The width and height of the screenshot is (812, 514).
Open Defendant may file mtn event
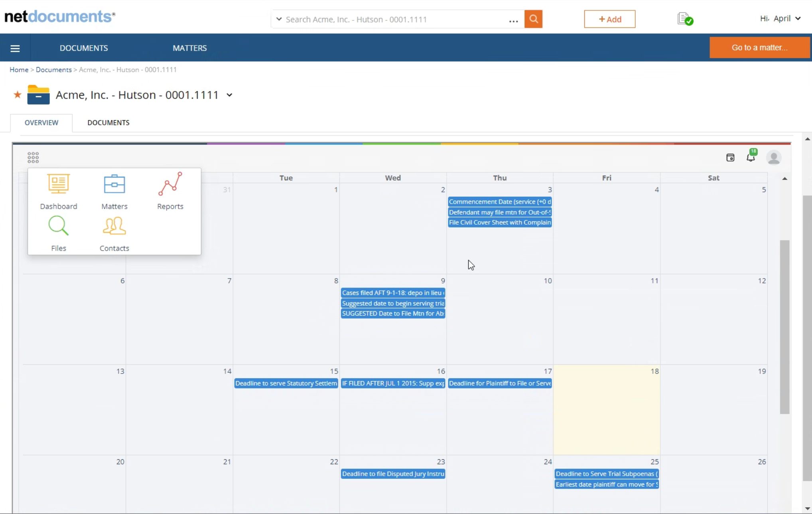tap(500, 212)
